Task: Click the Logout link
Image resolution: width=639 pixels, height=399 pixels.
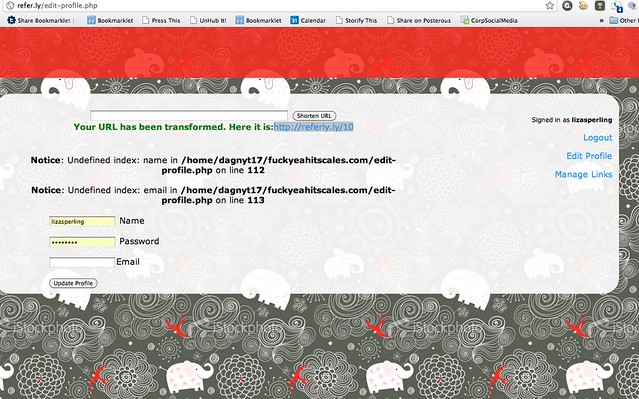Action: 597,138
